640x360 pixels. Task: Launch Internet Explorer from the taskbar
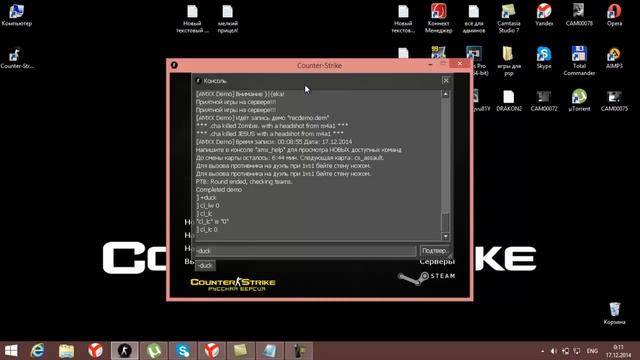point(38,351)
